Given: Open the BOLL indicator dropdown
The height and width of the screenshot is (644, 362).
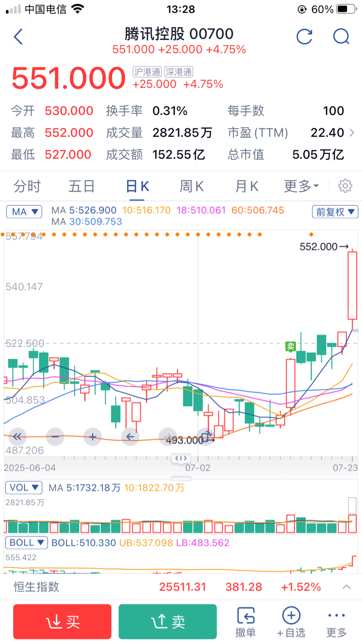Looking at the screenshot, I should click(27, 543).
